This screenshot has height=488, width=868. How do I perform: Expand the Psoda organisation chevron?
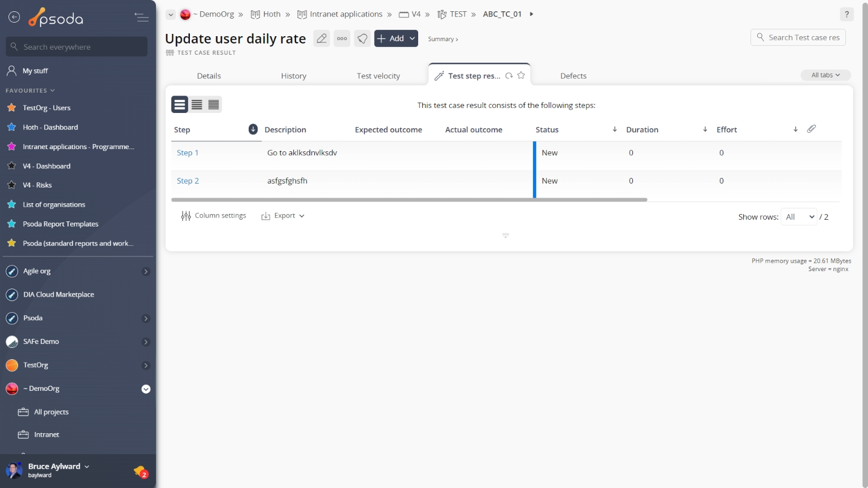click(x=146, y=319)
